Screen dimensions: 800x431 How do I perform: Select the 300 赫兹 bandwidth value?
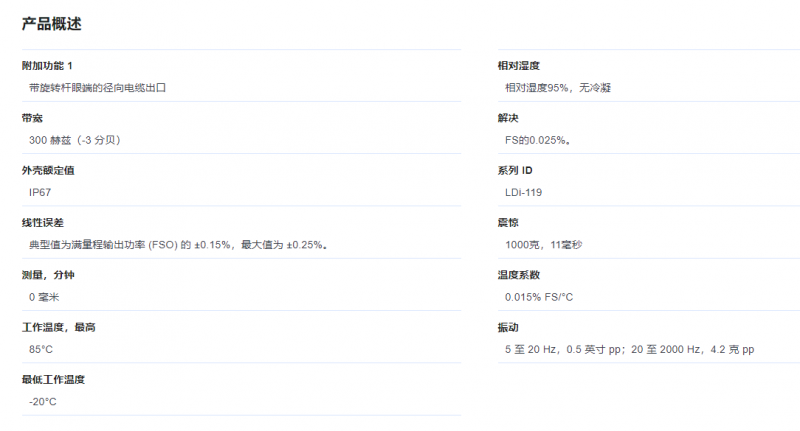[x=75, y=140]
